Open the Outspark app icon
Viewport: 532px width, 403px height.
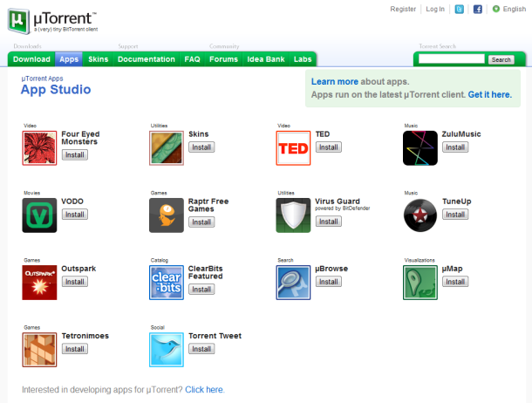click(x=39, y=283)
